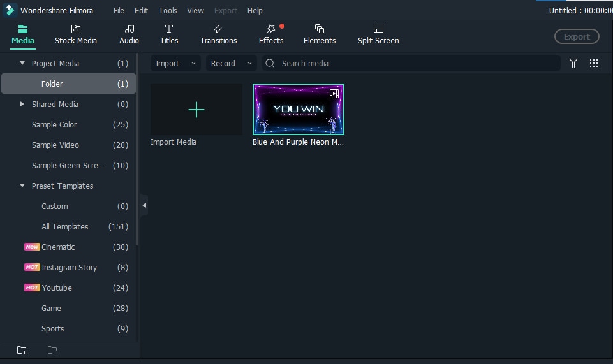This screenshot has width=613, height=364.
Task: Select the Sports templates category
Action: coord(68,328)
